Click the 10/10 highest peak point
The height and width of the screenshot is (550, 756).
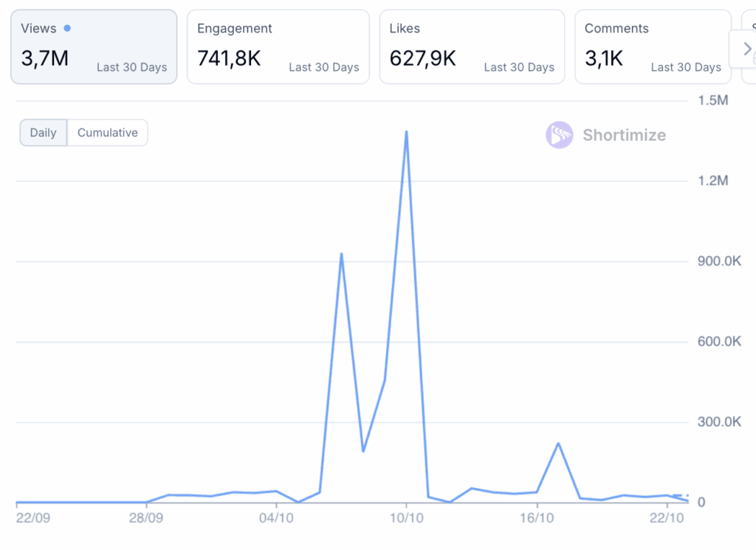[x=406, y=132]
